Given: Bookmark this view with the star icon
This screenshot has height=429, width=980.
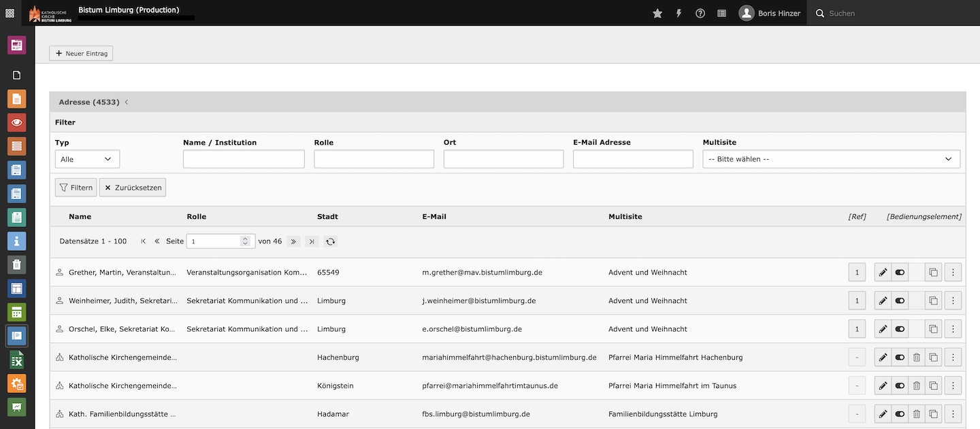Looking at the screenshot, I should (x=657, y=12).
